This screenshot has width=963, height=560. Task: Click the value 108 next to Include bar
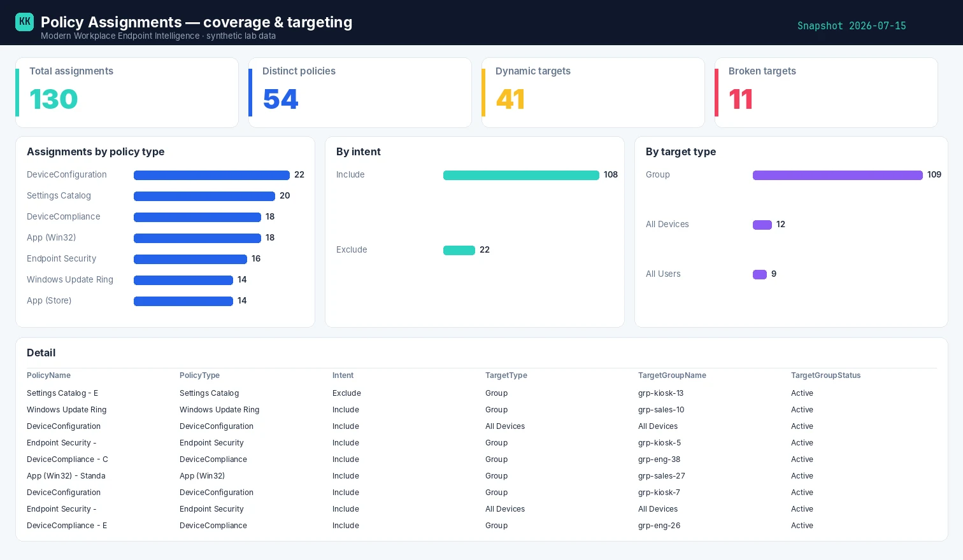(x=611, y=175)
